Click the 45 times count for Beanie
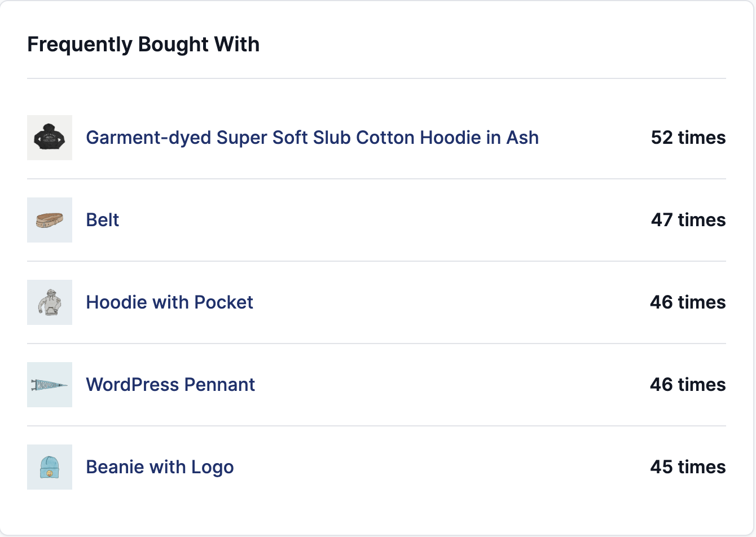The image size is (756, 537). 688,467
